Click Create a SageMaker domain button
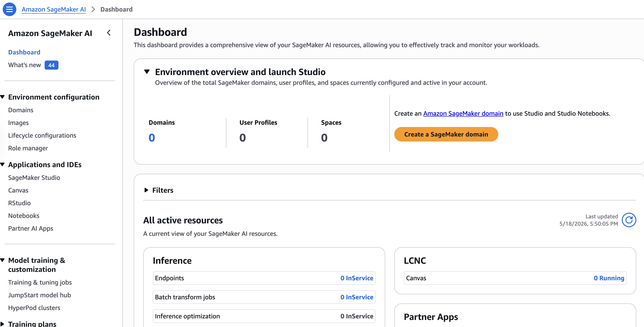This screenshot has width=644, height=327. point(446,134)
